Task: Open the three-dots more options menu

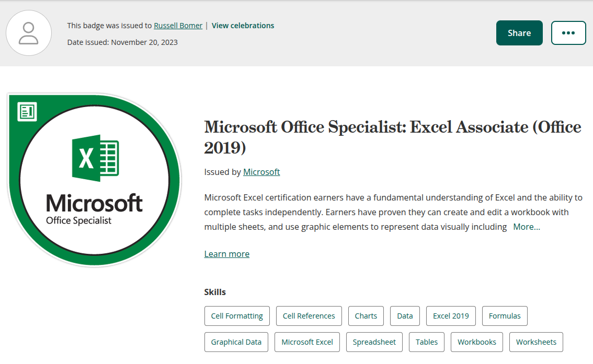Action: pyautogui.click(x=568, y=33)
